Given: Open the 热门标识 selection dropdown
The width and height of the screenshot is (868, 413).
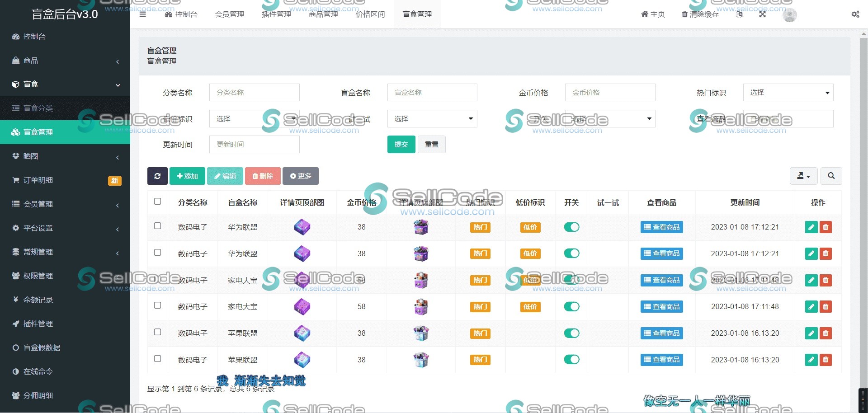Looking at the screenshot, I should (x=788, y=92).
